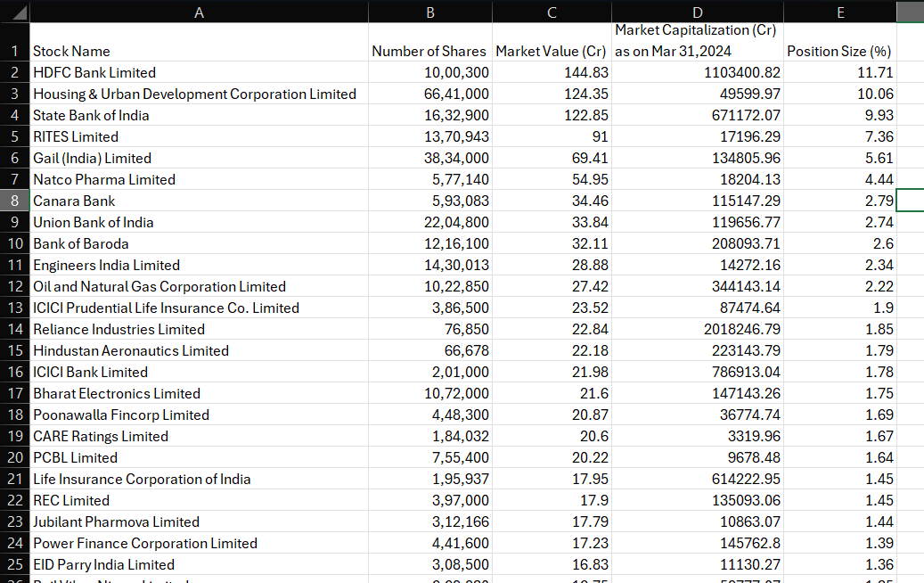924x583 pixels.
Task: Click the Reliance Industries Limited cell
Action: (x=119, y=329)
